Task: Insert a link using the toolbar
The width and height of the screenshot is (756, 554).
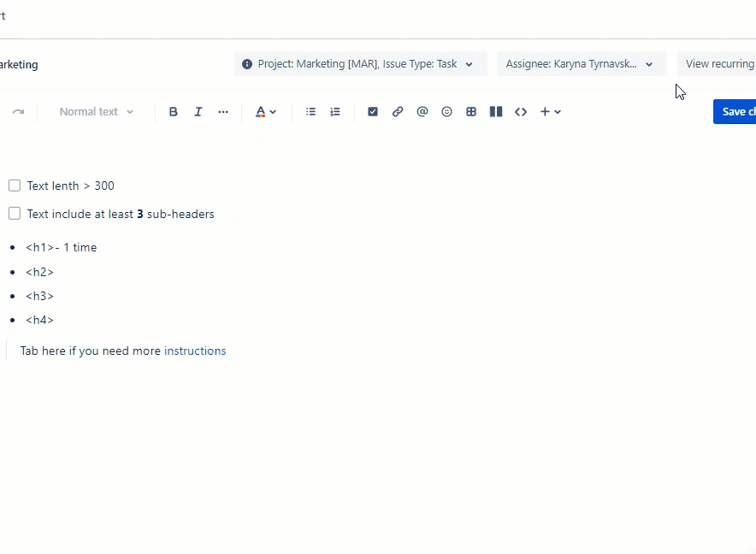Action: click(x=398, y=111)
